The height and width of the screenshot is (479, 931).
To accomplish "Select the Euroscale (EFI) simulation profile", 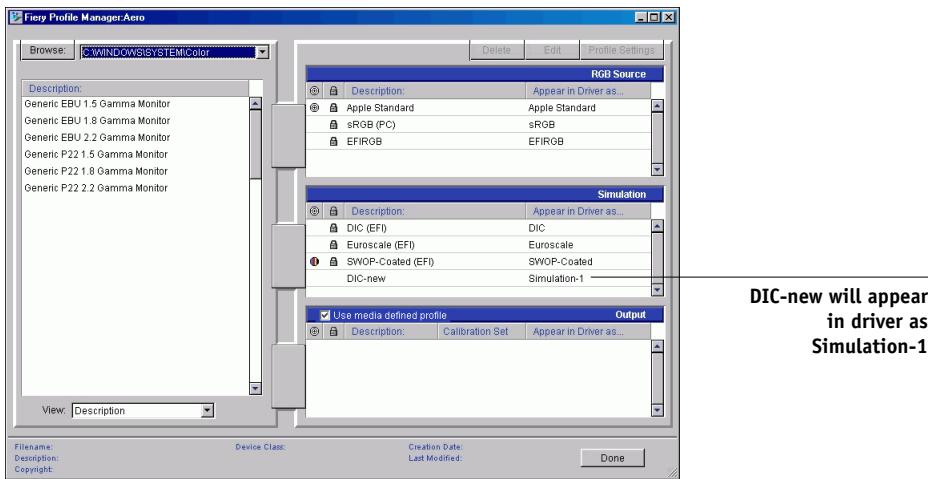I will click(381, 245).
